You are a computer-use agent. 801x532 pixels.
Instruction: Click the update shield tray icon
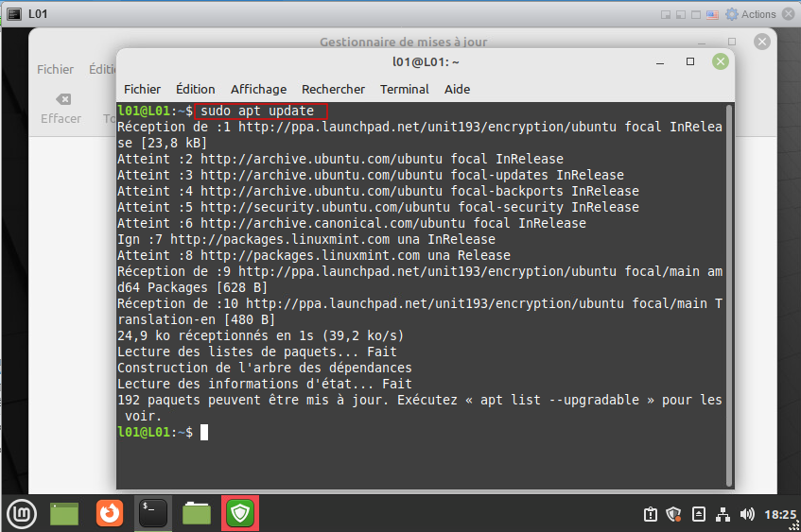click(674, 514)
